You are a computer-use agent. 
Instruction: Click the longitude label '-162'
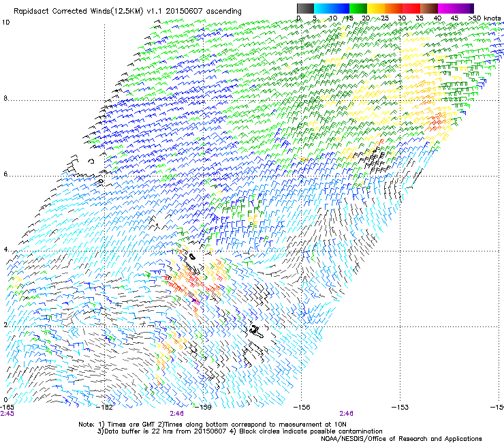pos(105,408)
